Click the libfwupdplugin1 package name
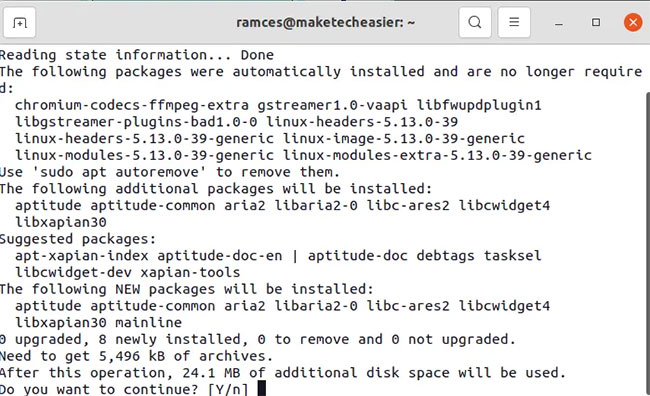 pos(479,105)
